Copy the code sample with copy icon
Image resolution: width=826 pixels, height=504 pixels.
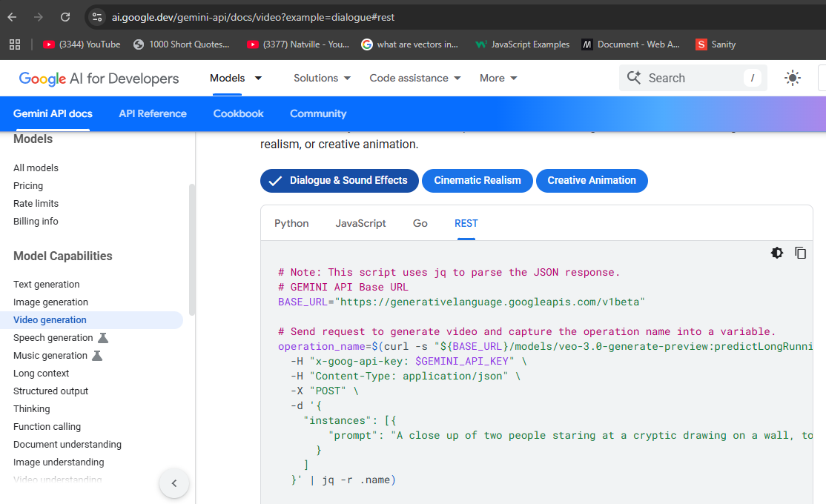(800, 253)
